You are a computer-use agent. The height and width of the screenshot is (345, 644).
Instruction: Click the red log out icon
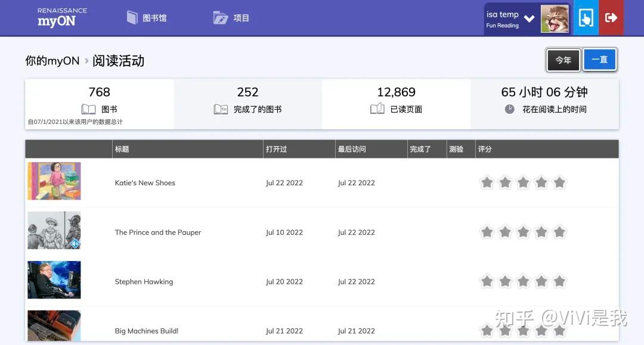pyautogui.click(x=611, y=17)
